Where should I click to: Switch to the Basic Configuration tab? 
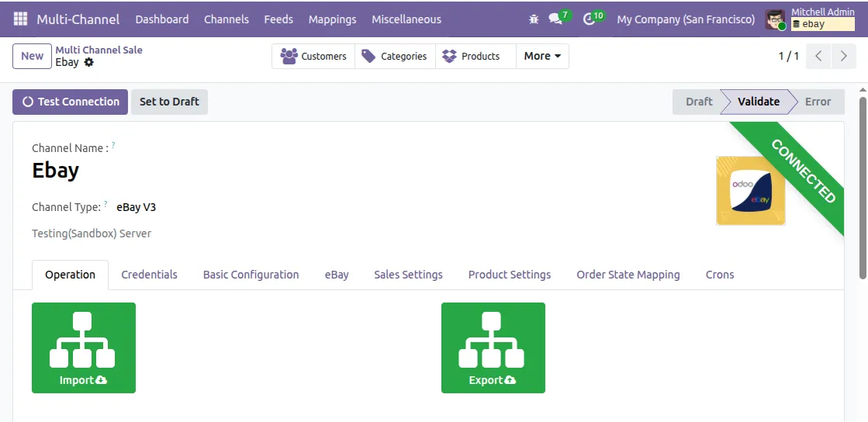coord(251,275)
